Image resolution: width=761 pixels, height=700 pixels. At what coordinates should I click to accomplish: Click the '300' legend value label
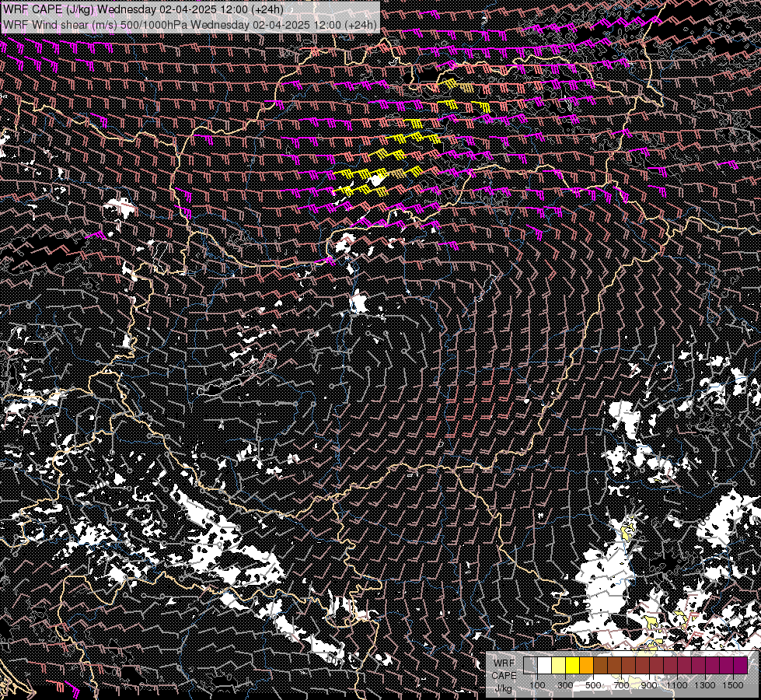pos(565,685)
